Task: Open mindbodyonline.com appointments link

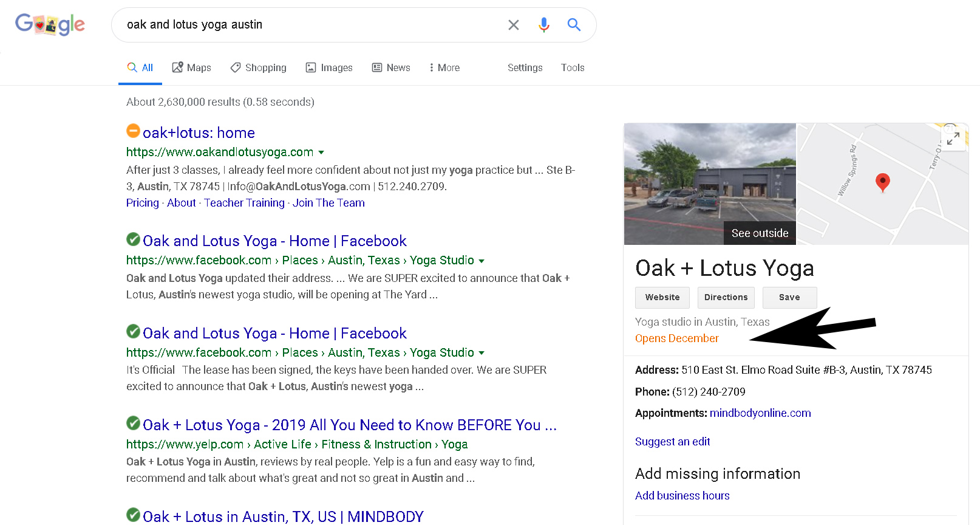Action: (x=760, y=413)
